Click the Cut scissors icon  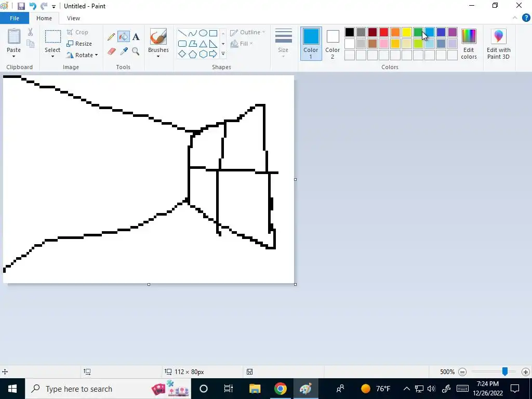tap(30, 32)
